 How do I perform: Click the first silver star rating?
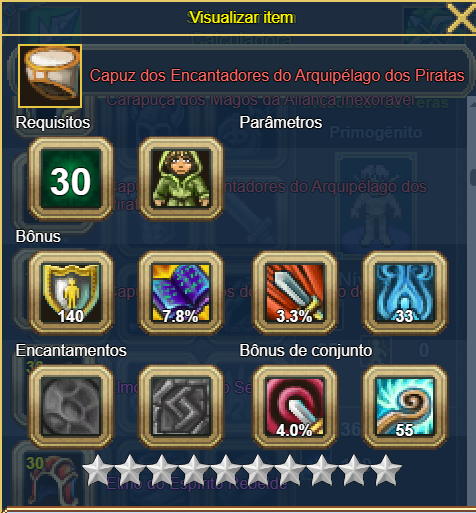pyautogui.click(x=98, y=470)
